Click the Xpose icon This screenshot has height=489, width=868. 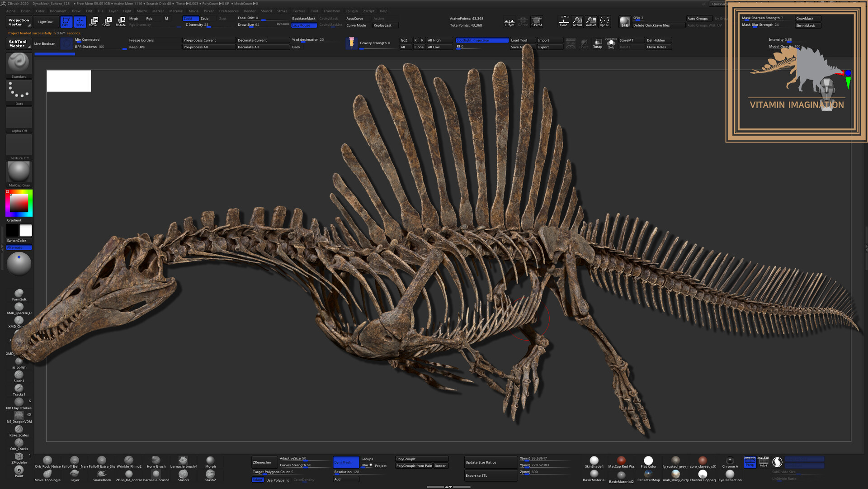(x=604, y=22)
